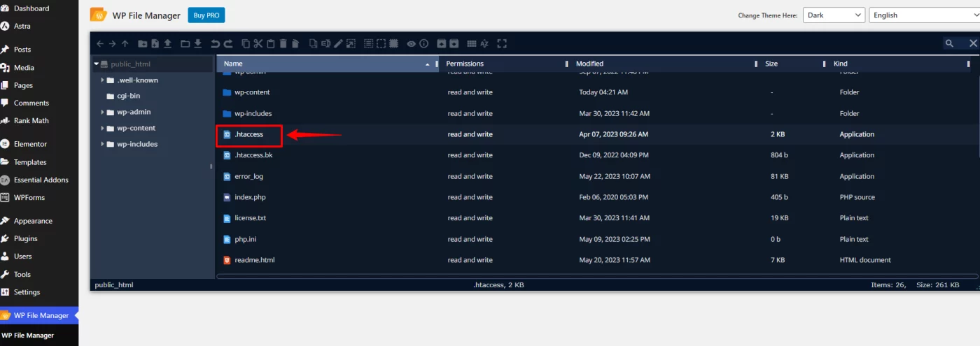Open the Dark theme dropdown

(x=834, y=15)
